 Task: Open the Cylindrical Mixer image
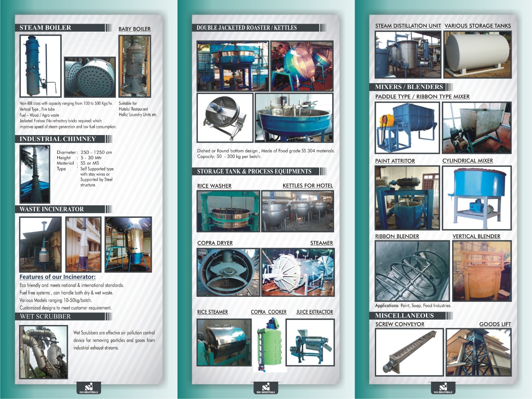point(477,198)
